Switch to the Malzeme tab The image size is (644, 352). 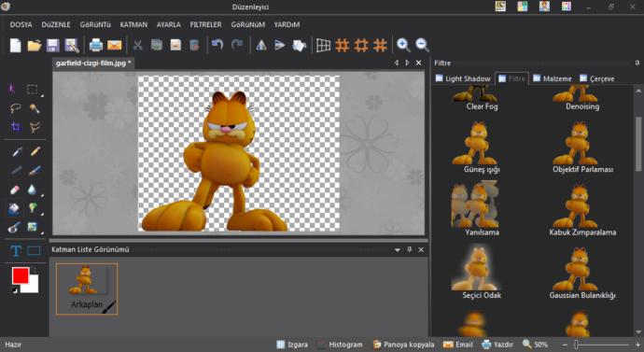click(x=552, y=78)
